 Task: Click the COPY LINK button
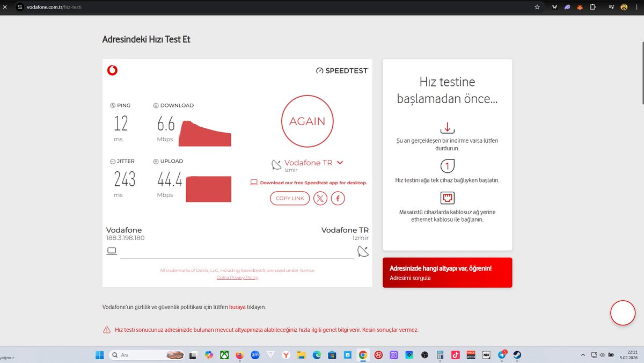290,198
